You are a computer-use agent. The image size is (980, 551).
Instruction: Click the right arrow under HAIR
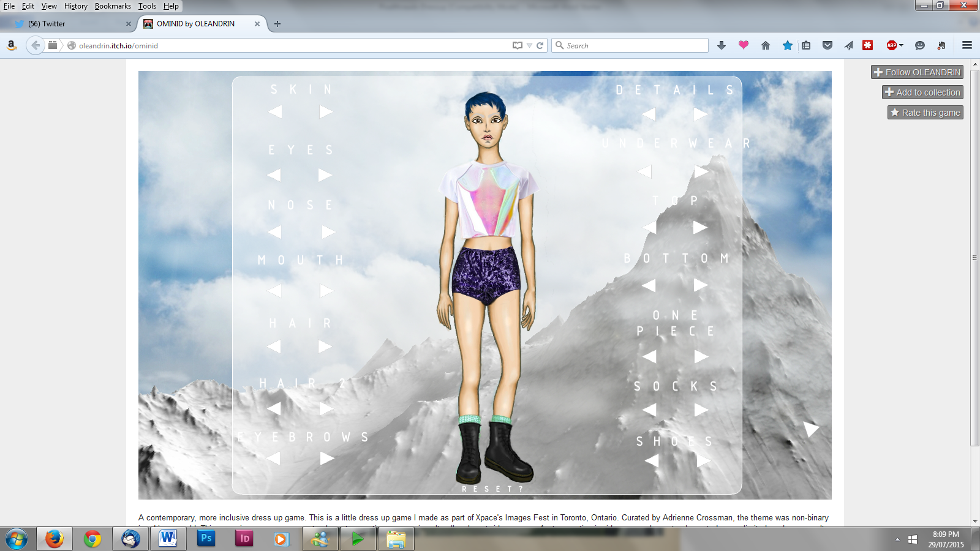point(325,347)
